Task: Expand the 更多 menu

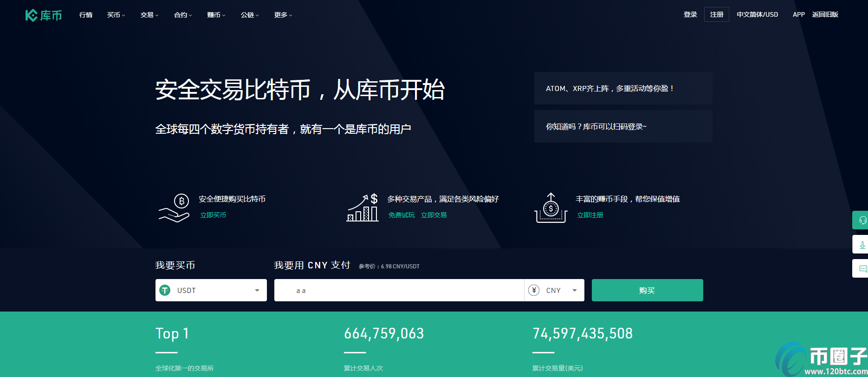Action: point(283,15)
